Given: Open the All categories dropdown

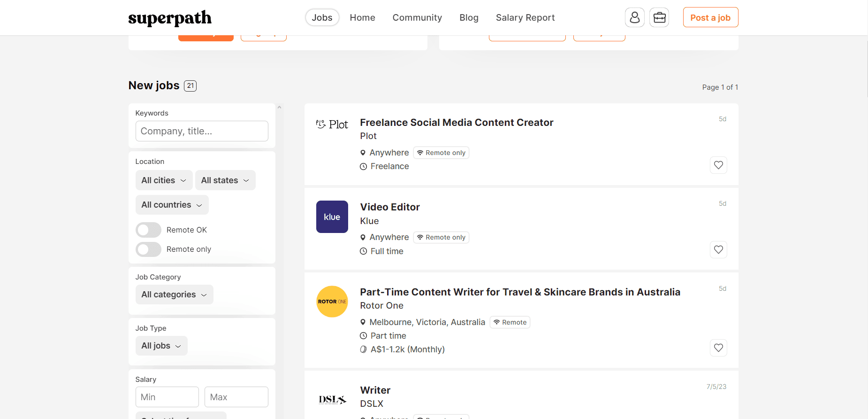Looking at the screenshot, I should click(174, 295).
